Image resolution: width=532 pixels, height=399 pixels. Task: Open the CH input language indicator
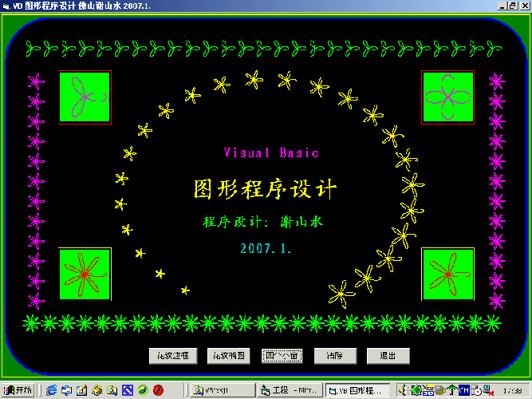tap(463, 390)
